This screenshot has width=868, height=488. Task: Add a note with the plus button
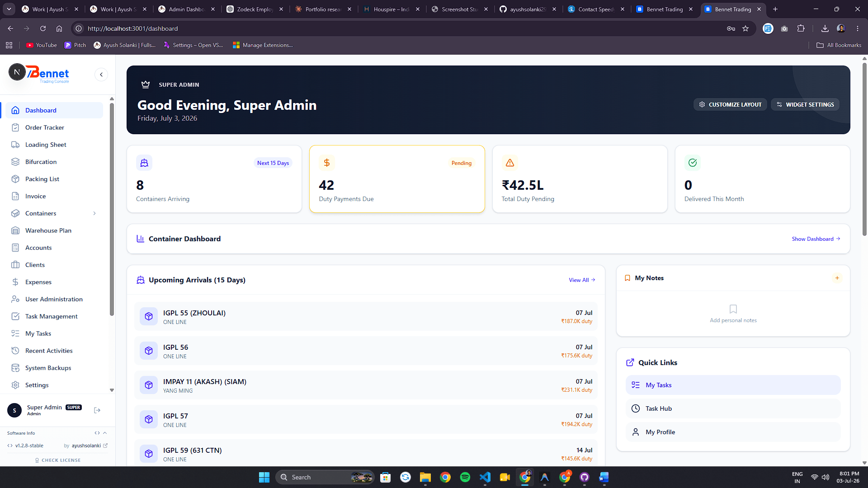coord(837,278)
